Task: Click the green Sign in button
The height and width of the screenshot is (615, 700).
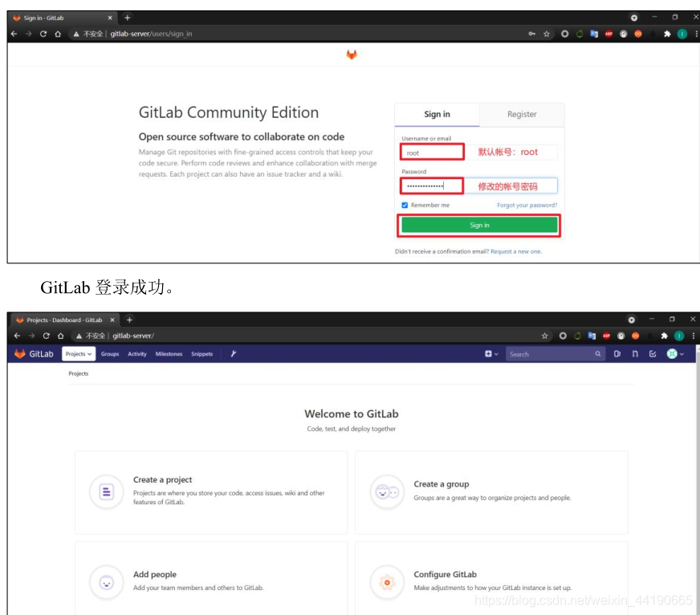Action: pos(479,225)
